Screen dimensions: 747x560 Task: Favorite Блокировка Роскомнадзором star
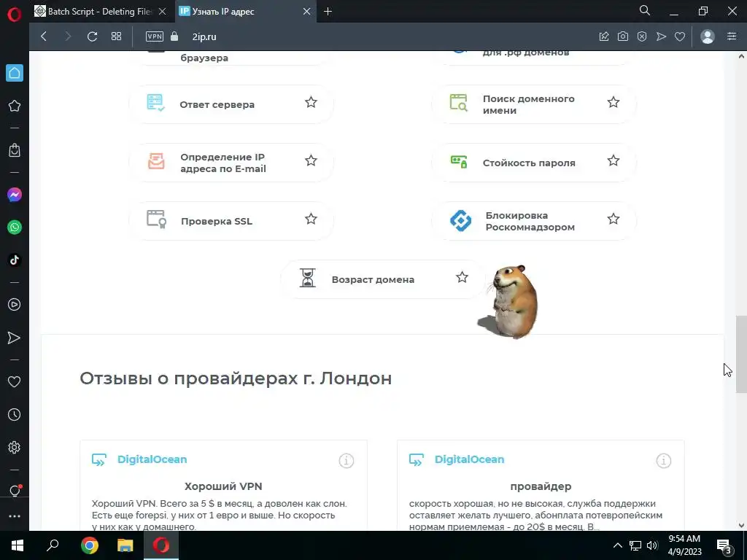pyautogui.click(x=614, y=219)
